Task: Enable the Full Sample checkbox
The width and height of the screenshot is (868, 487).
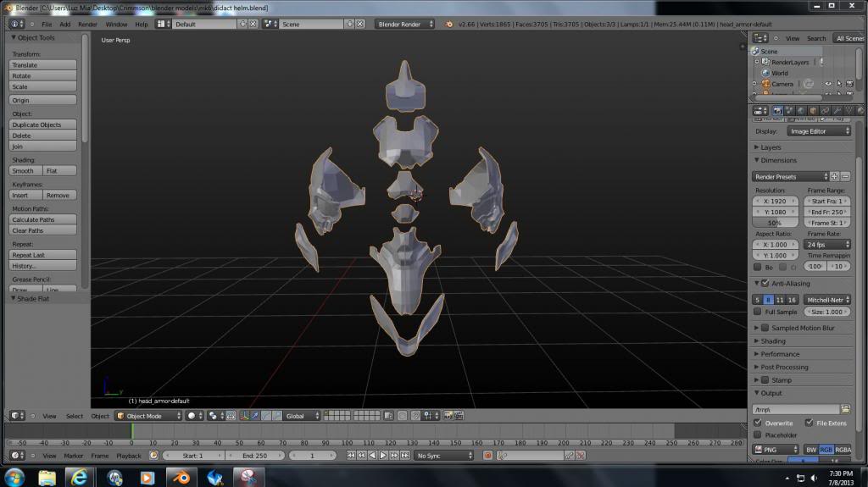Action: pos(759,312)
